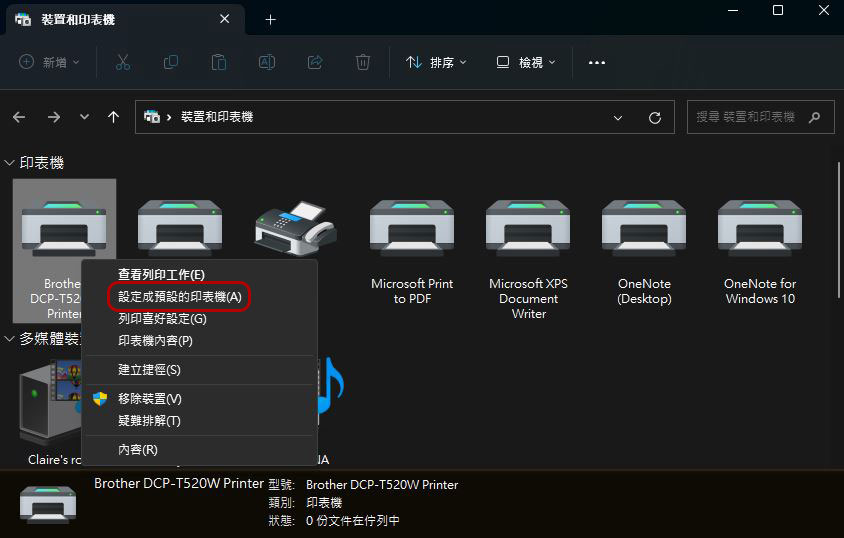
Task: Click the Share icon in toolbar
Action: tap(315, 62)
